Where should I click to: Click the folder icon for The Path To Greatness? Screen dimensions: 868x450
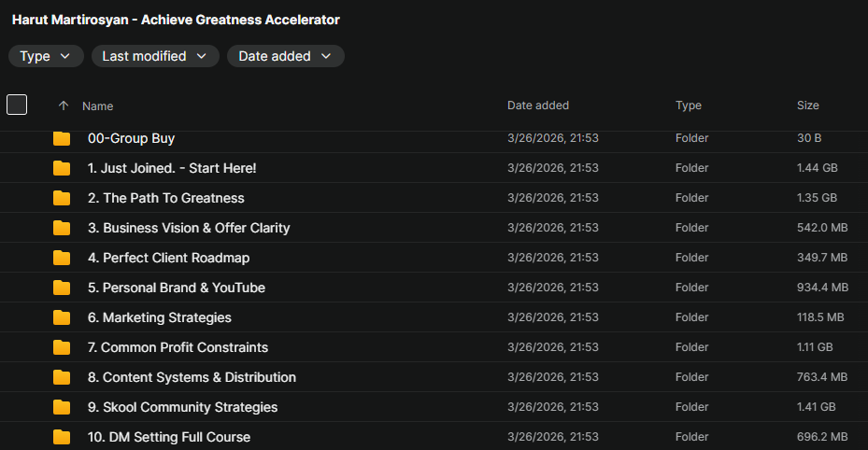tap(62, 198)
